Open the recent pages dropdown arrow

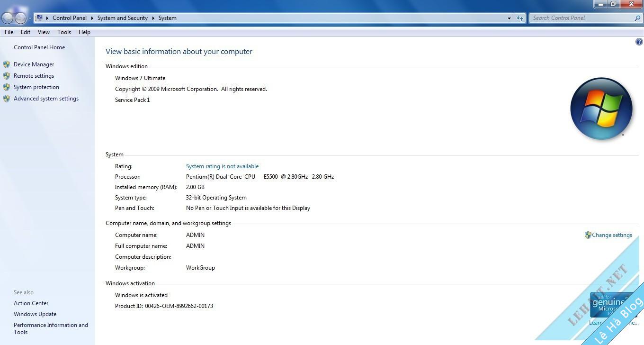click(30, 18)
